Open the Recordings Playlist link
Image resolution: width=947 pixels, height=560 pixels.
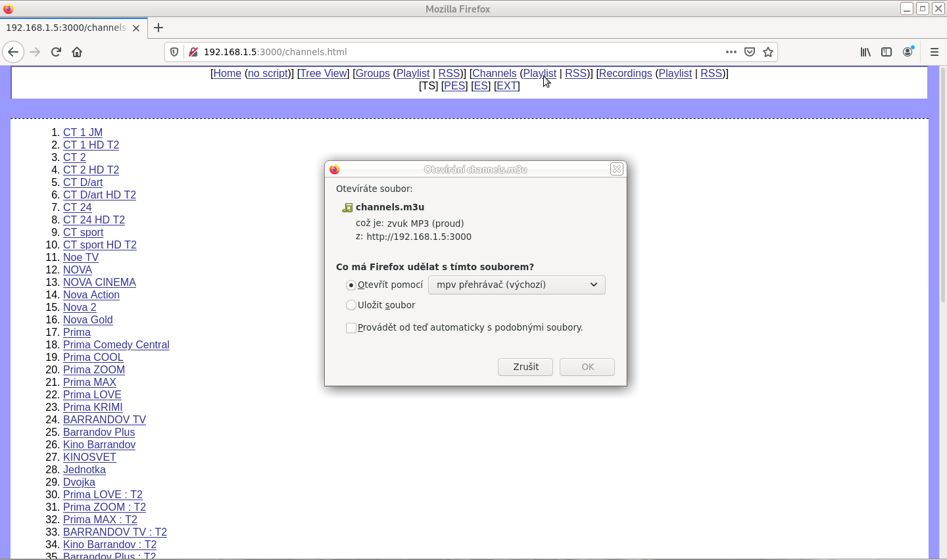pos(675,74)
